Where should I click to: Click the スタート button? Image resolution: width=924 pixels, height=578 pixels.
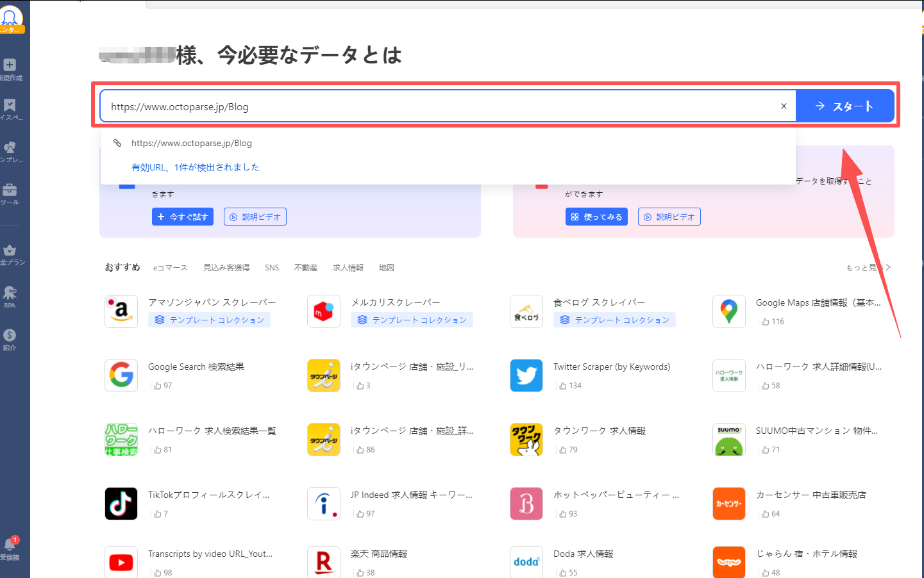pos(845,106)
